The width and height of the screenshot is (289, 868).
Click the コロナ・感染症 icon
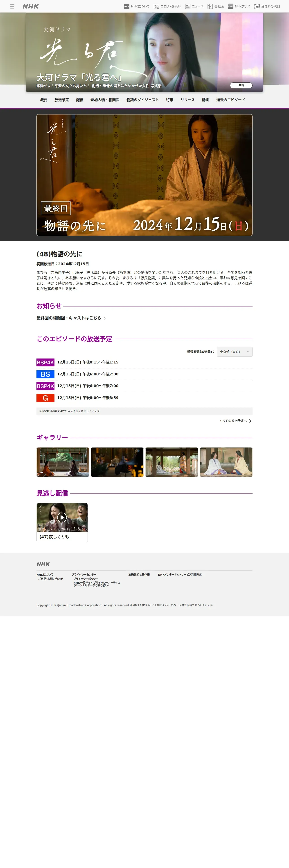pos(156,6)
